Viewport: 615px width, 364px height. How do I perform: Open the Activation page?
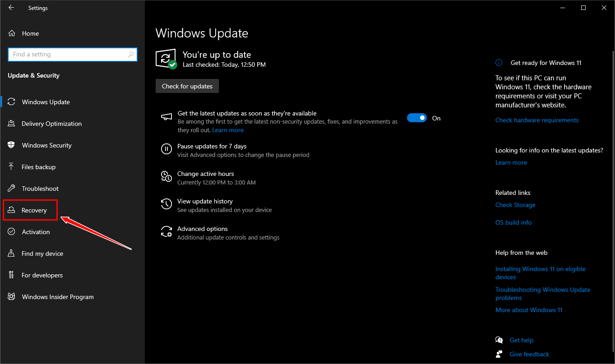[x=36, y=232]
